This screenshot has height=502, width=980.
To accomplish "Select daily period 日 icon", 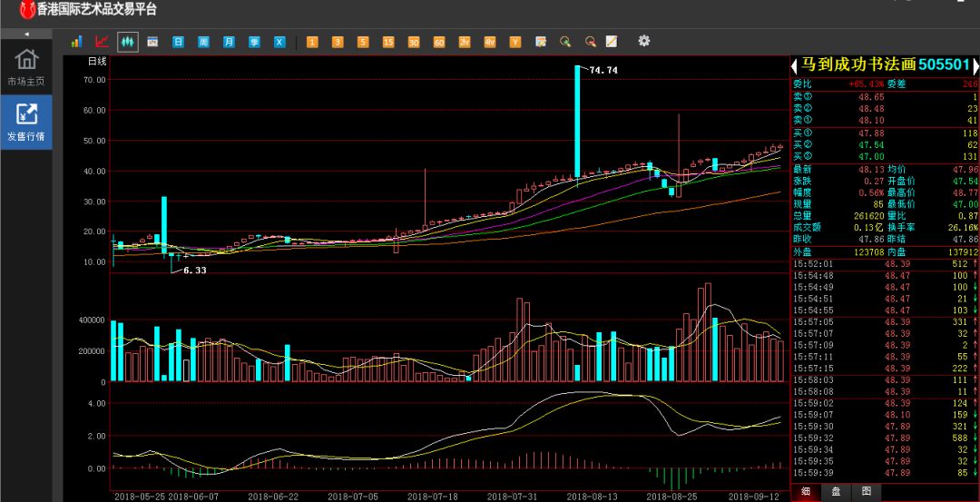I will click(x=178, y=42).
